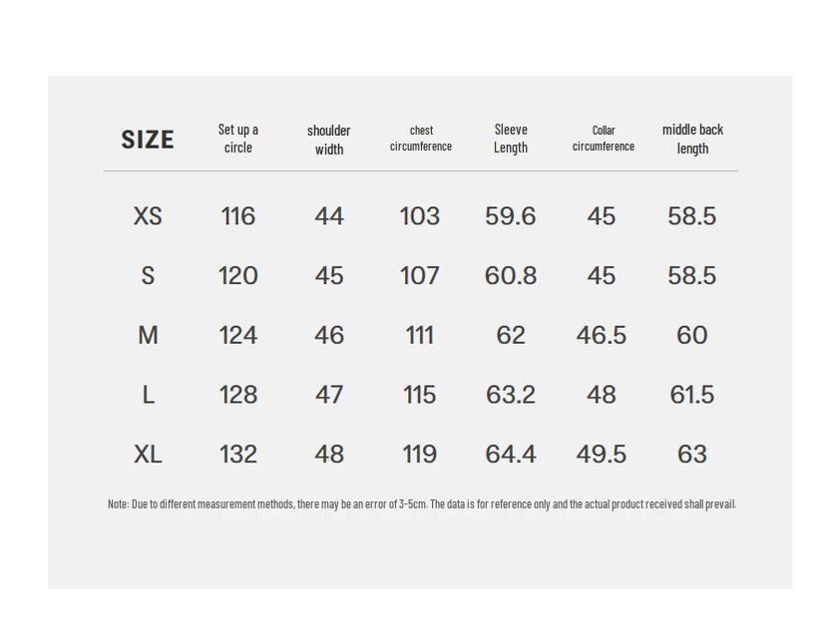
Task: Select the XS size row label
Action: click(148, 216)
